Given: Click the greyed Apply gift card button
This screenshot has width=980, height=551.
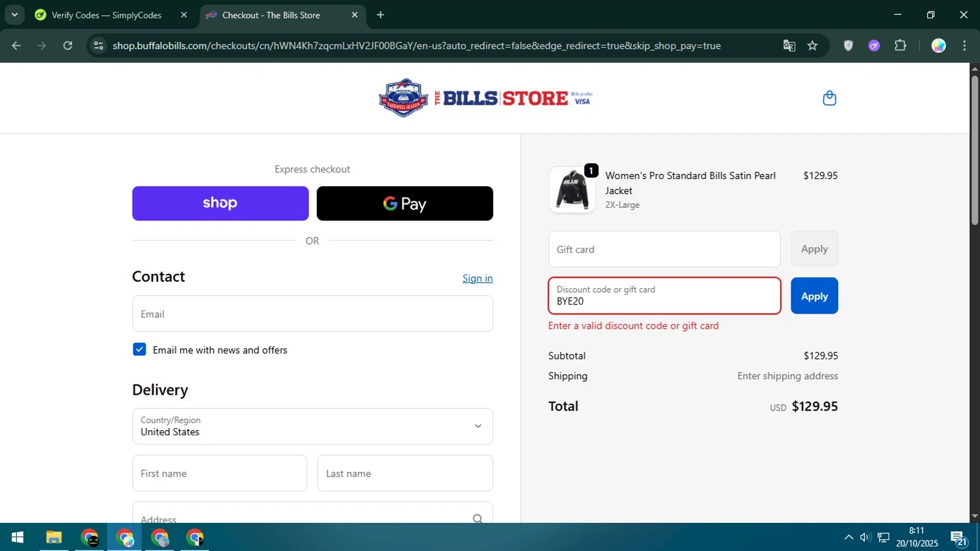Looking at the screenshot, I should point(814,248).
